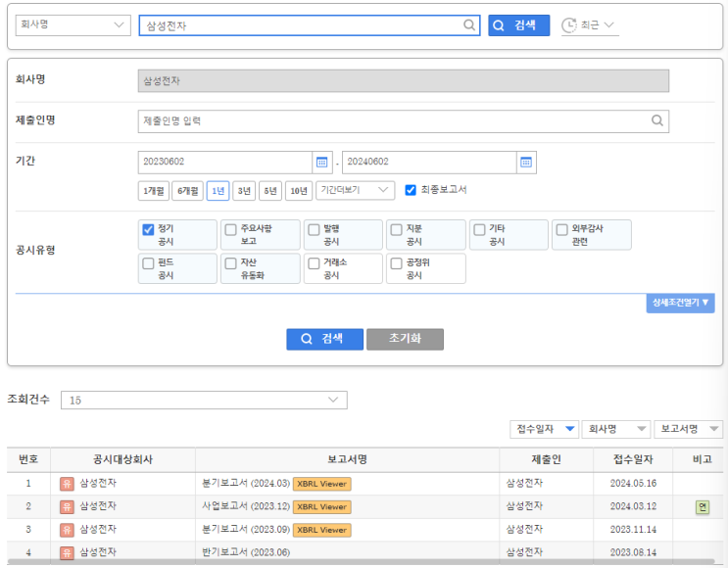Click the 제출인명 입력 text field
Screen dimensions: 728x568
tap(392, 121)
